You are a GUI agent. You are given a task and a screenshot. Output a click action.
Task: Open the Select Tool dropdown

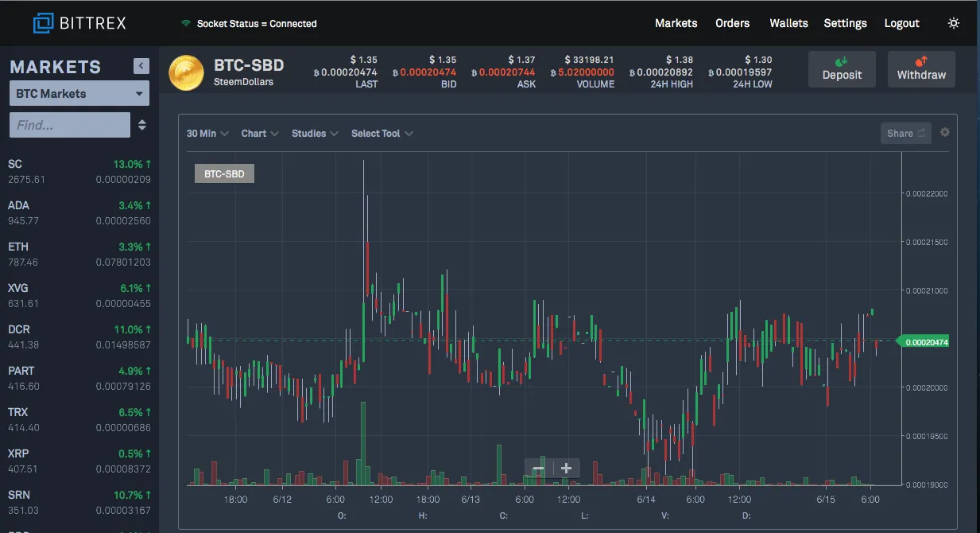pos(382,133)
